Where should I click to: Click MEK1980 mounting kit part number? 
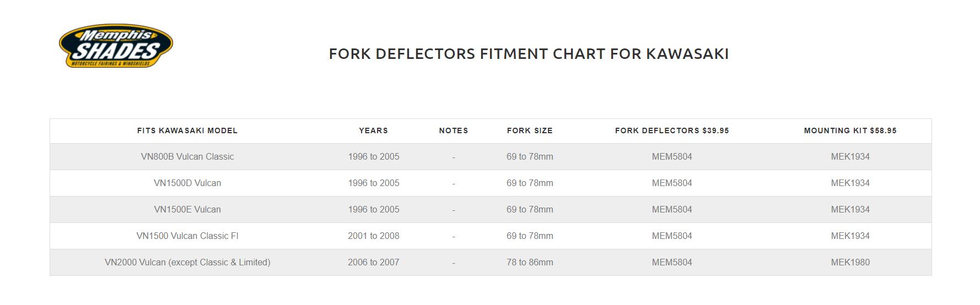tap(850, 263)
